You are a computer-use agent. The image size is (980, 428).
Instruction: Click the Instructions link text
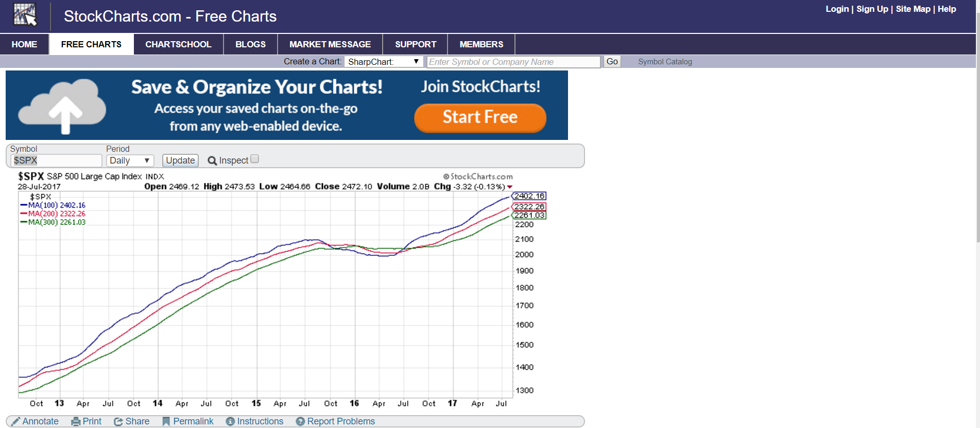coord(260,421)
